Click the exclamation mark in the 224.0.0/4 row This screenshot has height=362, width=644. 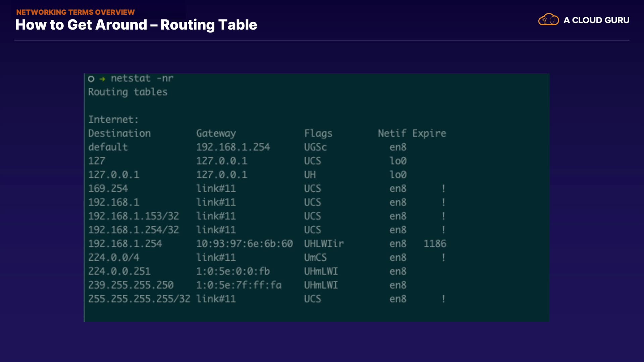(x=443, y=257)
